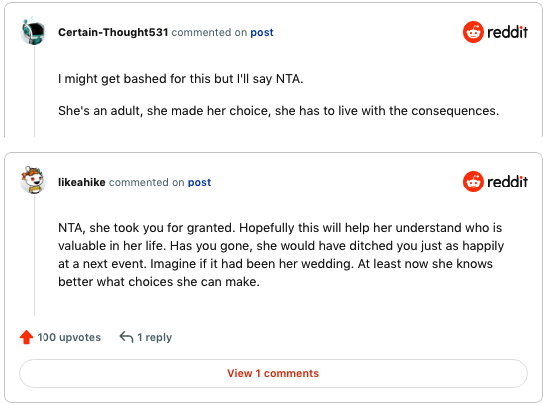Click 'commented on' text in the first card

(209, 32)
